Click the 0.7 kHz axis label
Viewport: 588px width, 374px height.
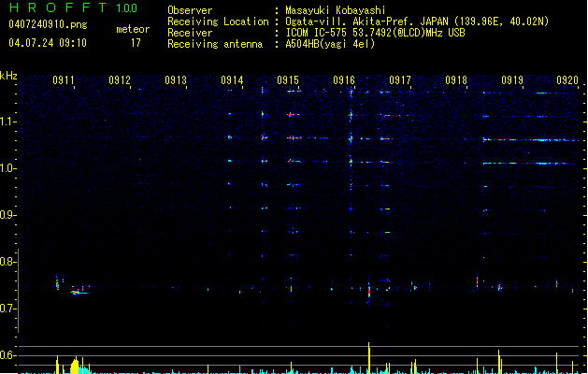pyautogui.click(x=7, y=309)
